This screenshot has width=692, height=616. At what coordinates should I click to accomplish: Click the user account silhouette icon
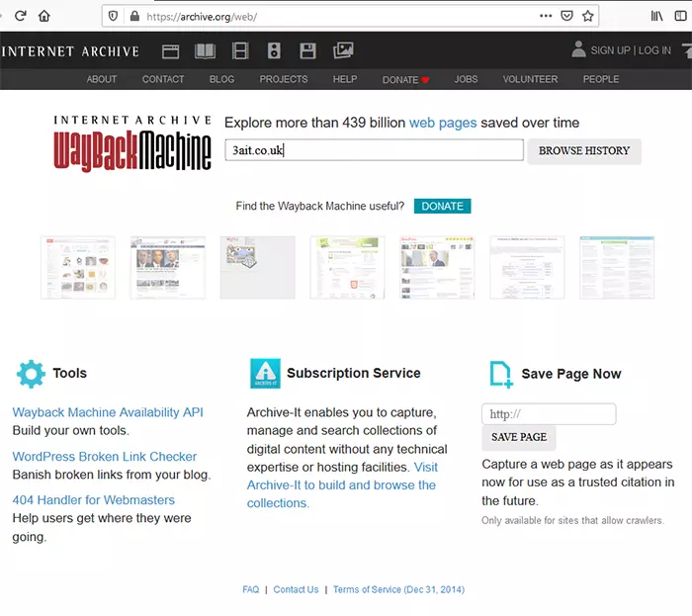(x=578, y=49)
